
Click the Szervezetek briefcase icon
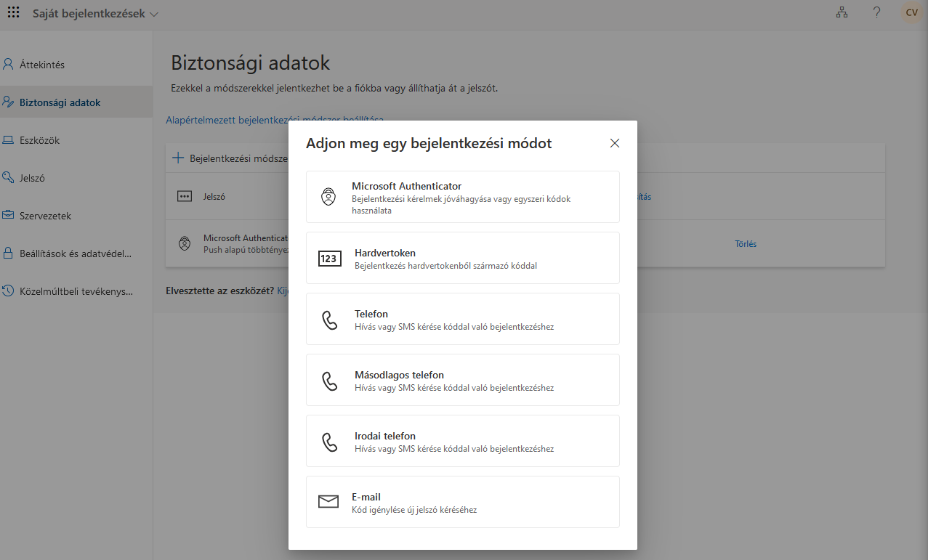click(8, 215)
